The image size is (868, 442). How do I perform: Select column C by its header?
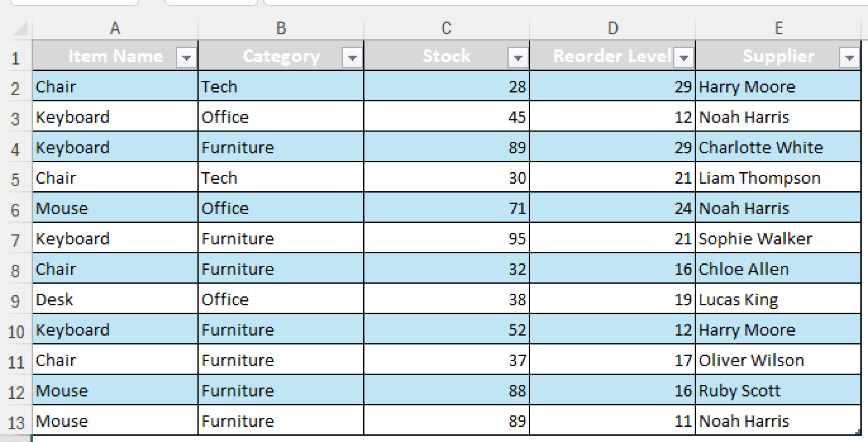(x=446, y=28)
